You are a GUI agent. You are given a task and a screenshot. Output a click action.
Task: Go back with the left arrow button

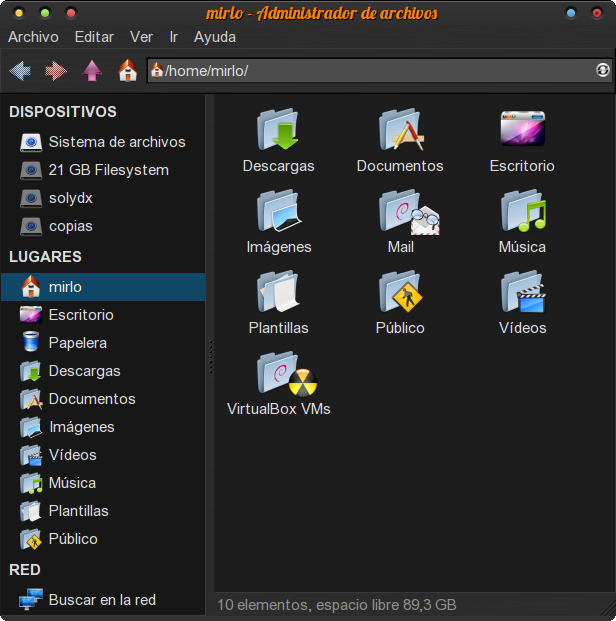tap(20, 71)
